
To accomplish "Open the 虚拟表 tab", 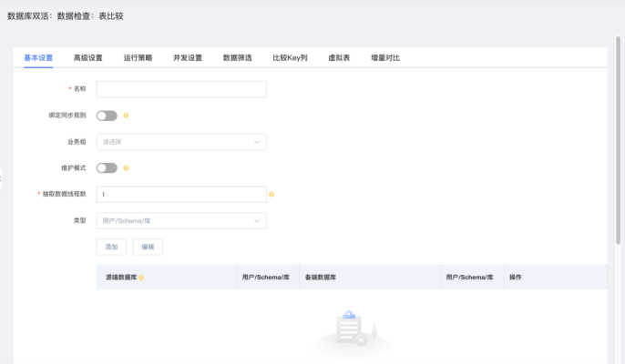I will coord(339,57).
